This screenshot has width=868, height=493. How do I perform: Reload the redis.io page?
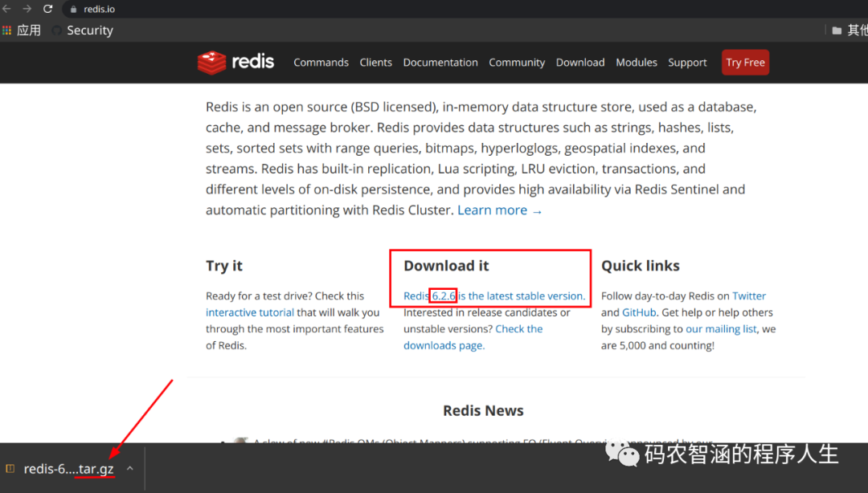pos(48,9)
